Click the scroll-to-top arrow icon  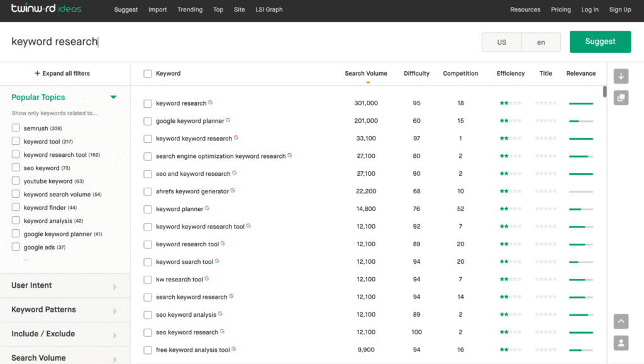tap(621, 321)
